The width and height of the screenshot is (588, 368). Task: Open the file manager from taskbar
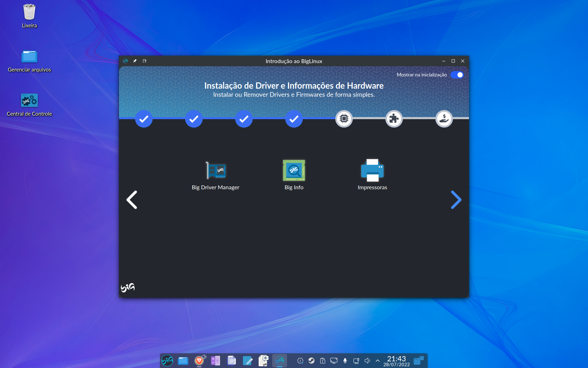pyautogui.click(x=183, y=361)
